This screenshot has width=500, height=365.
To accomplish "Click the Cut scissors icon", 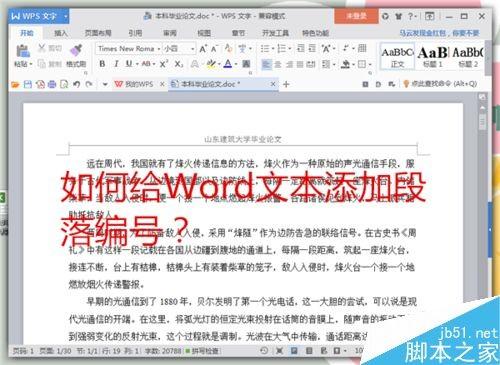I will (x=42, y=48).
